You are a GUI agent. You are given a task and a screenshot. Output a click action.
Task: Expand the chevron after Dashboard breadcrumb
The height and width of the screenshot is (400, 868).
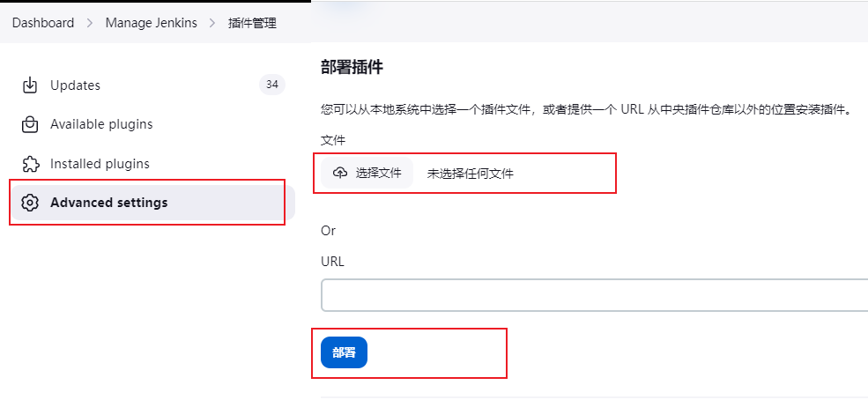90,23
